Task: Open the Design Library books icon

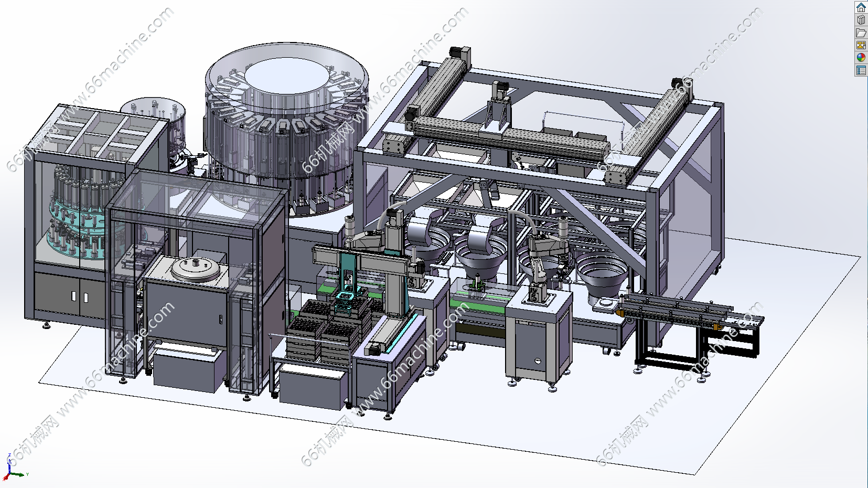Action: click(861, 20)
